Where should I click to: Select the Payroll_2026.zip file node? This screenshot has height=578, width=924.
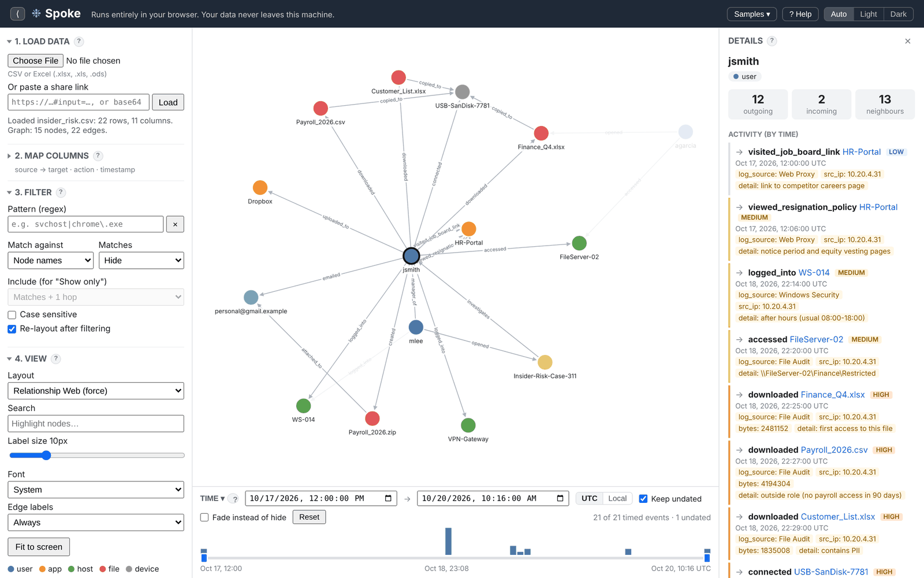tap(372, 418)
